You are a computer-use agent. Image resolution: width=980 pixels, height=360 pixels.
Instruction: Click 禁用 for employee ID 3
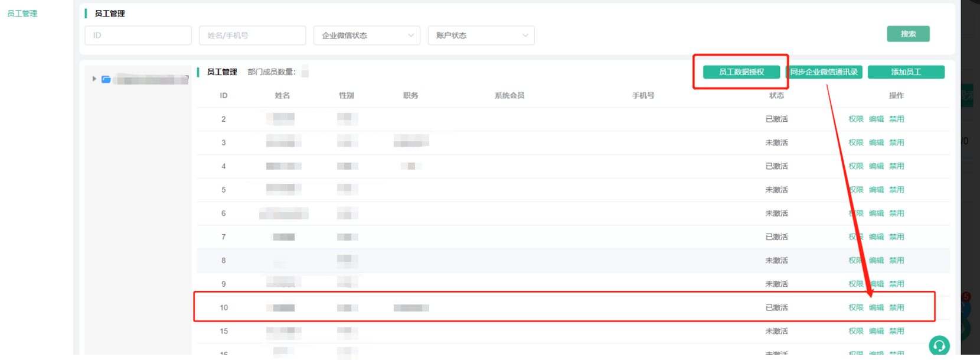897,142
